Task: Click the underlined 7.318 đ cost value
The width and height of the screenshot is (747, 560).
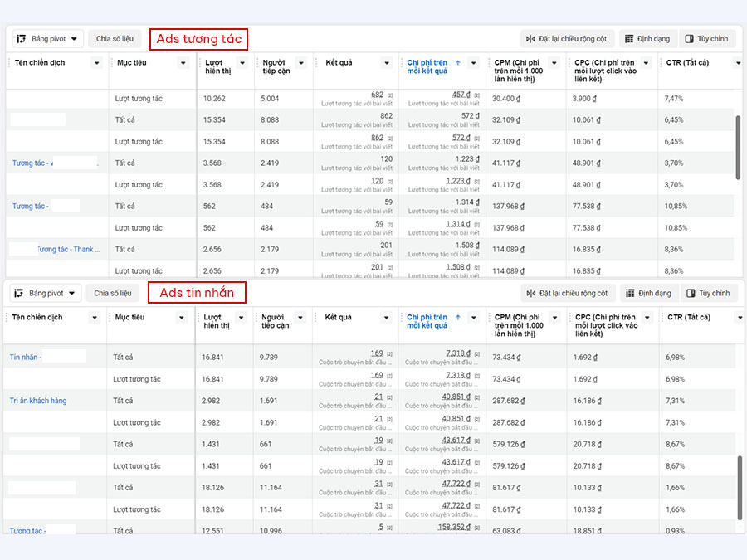Action: (458, 353)
